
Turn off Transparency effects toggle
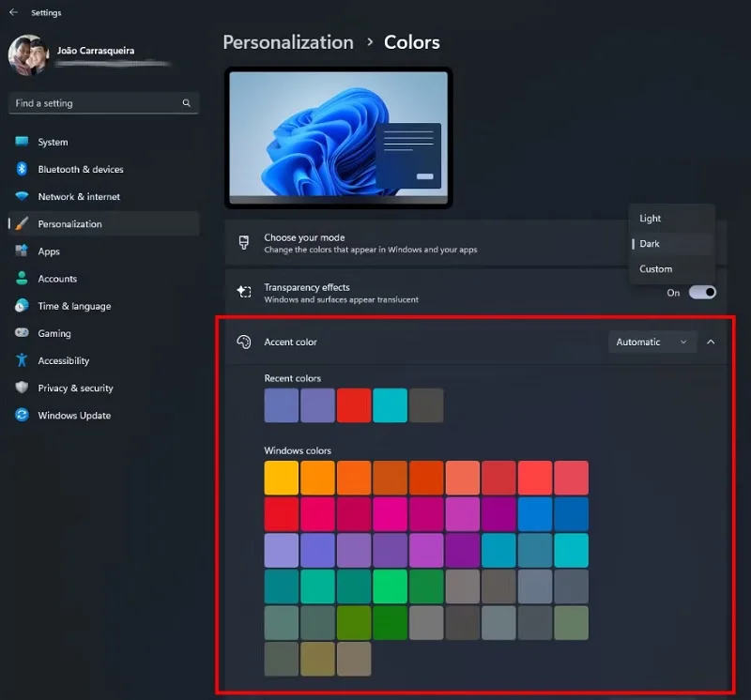point(702,292)
